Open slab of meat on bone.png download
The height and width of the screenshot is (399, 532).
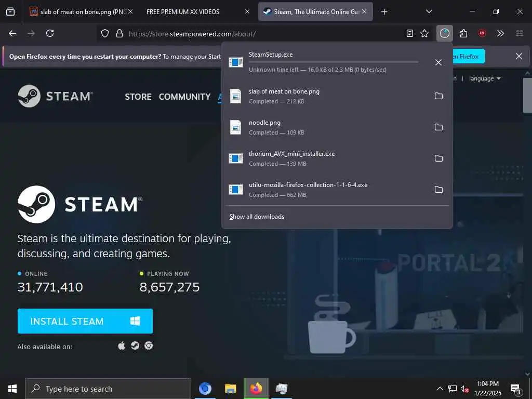[x=326, y=96]
